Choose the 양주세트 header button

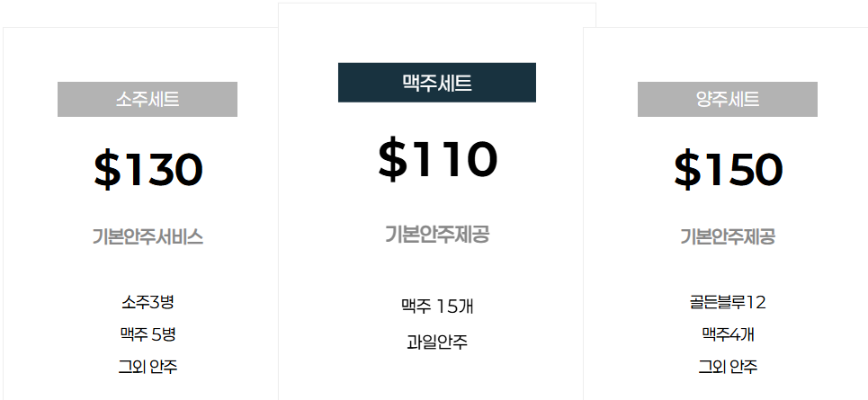pos(728,99)
